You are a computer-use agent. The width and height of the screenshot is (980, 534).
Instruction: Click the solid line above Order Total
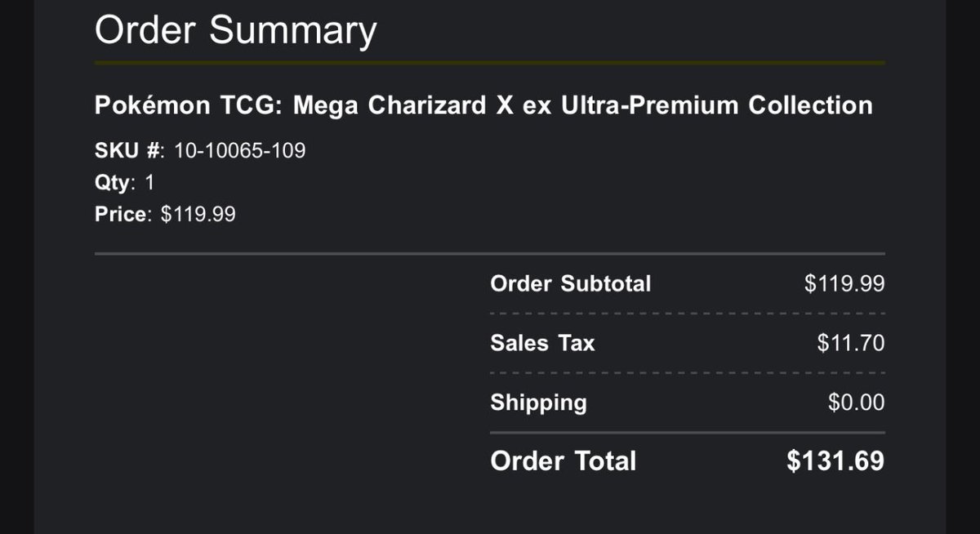(x=688, y=433)
